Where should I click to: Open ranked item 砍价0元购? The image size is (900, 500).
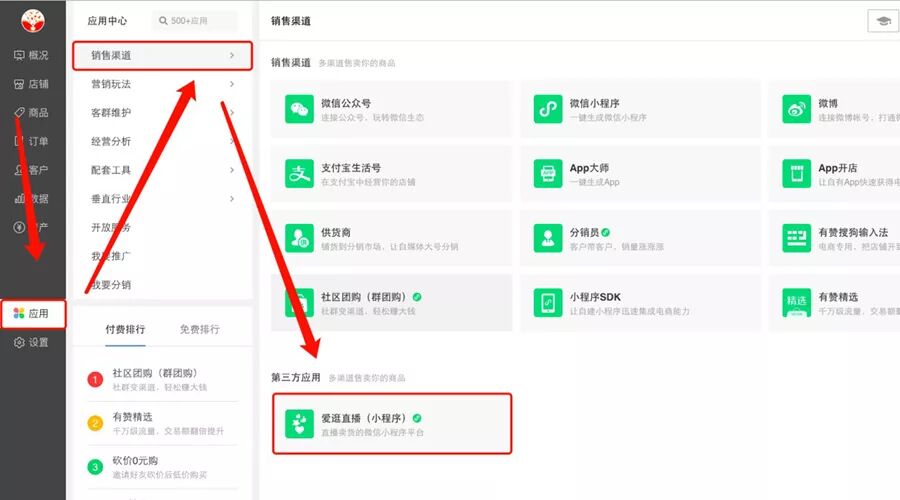tap(162, 467)
